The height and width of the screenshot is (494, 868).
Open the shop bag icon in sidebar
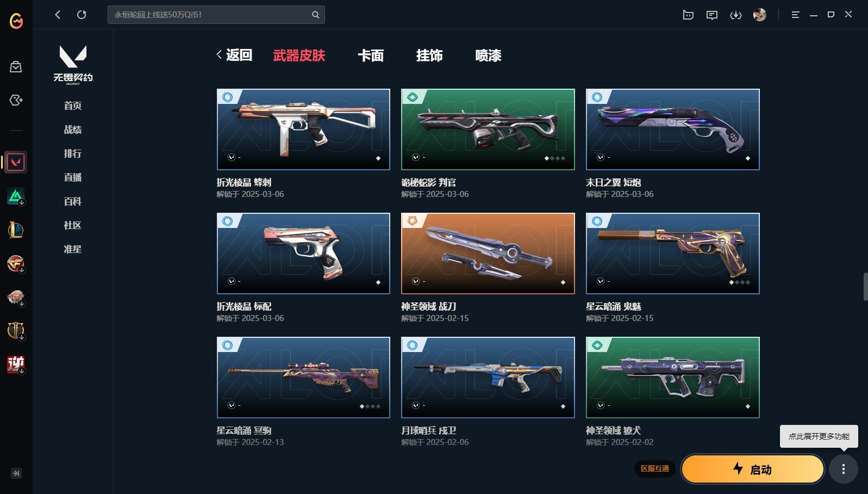click(16, 67)
